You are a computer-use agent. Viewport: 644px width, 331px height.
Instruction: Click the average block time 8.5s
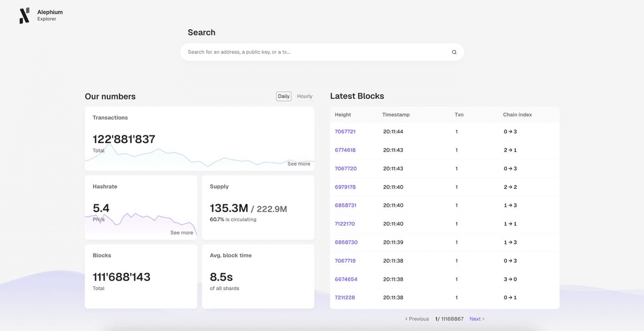[x=221, y=277]
